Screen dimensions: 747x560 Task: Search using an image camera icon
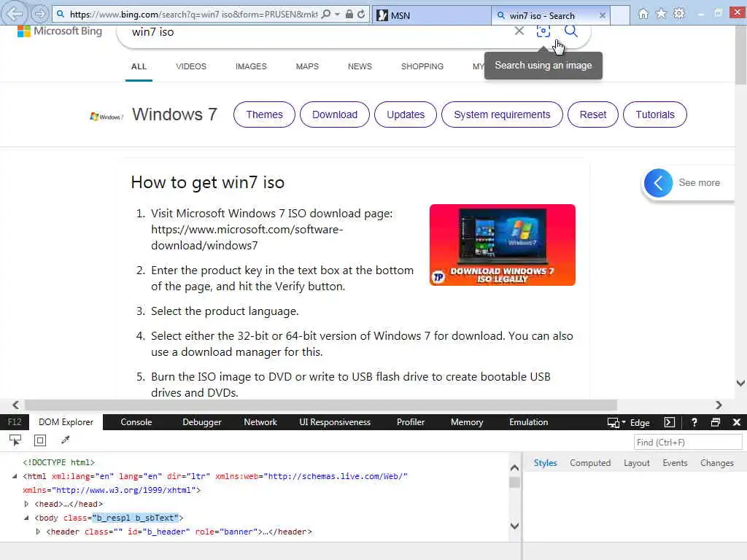(x=543, y=31)
